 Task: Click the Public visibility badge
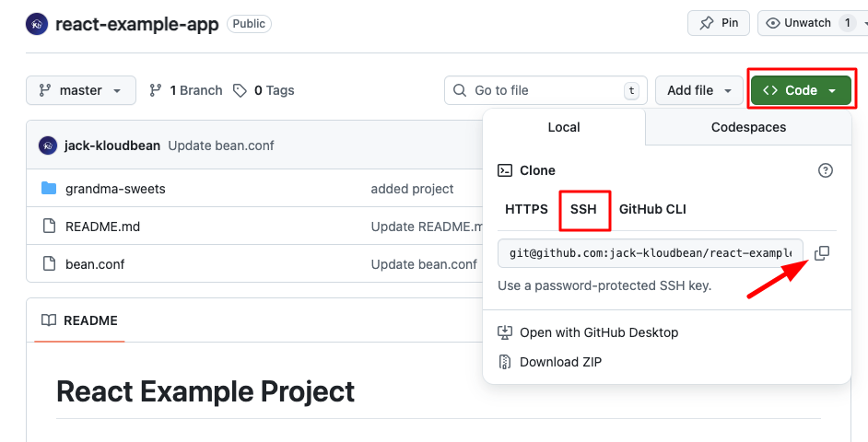[x=249, y=24]
